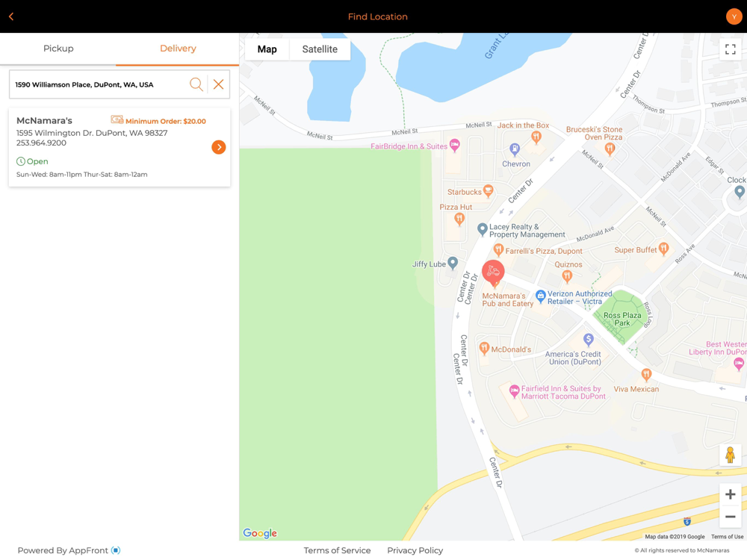Viewport: 747px width, 560px height.
Task: Click the Jack in the Box restaurant pin
Action: tap(536, 137)
